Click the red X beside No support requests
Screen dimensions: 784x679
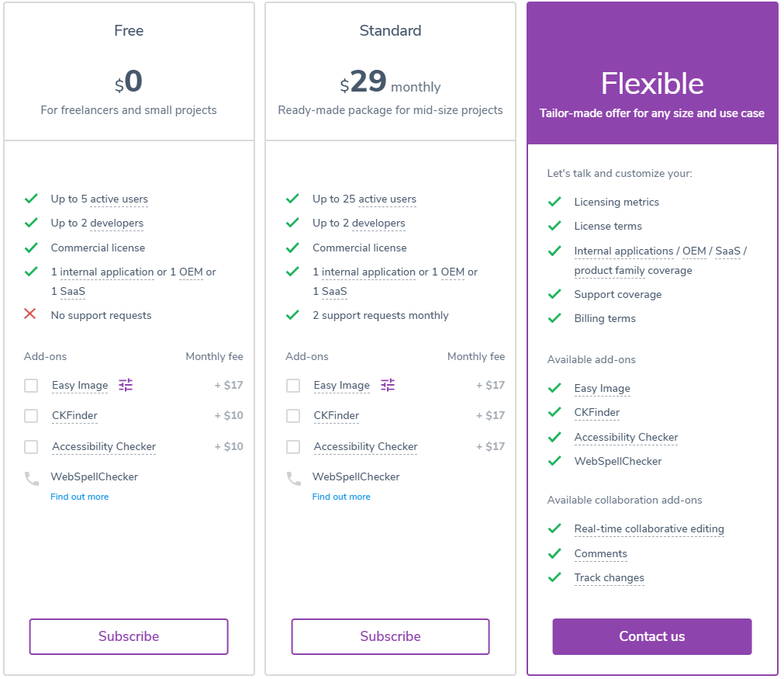(x=31, y=314)
